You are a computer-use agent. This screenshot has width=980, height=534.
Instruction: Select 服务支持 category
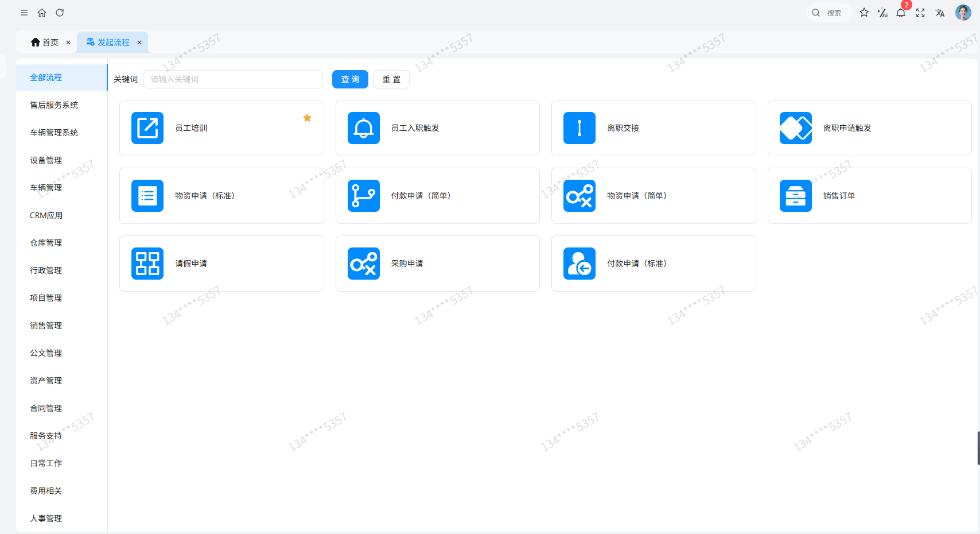tap(61, 436)
